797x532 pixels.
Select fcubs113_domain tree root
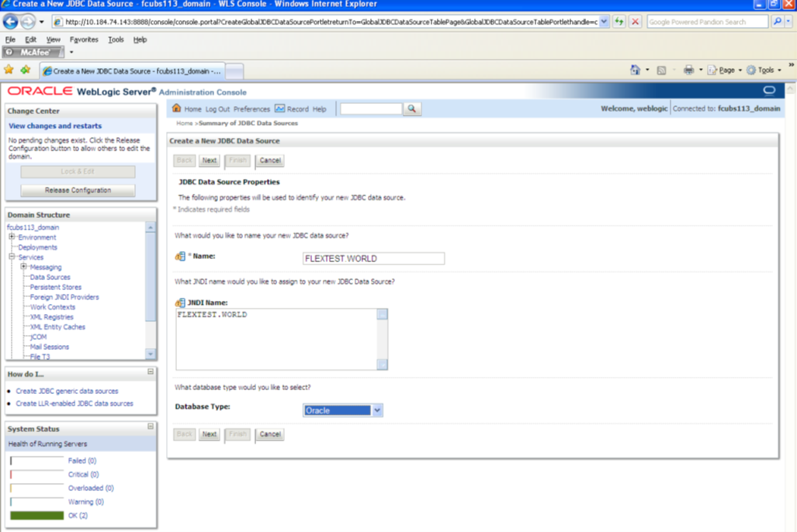point(33,227)
